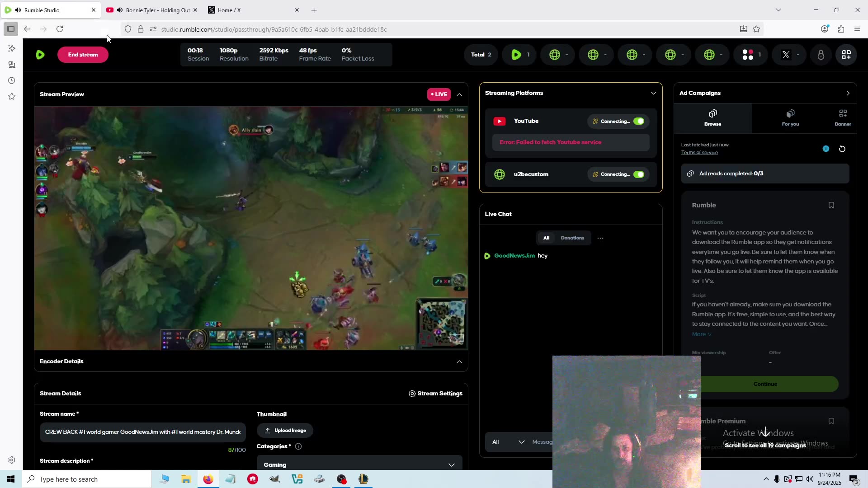
Task: Open Firefox from the taskbar
Action: (x=208, y=479)
